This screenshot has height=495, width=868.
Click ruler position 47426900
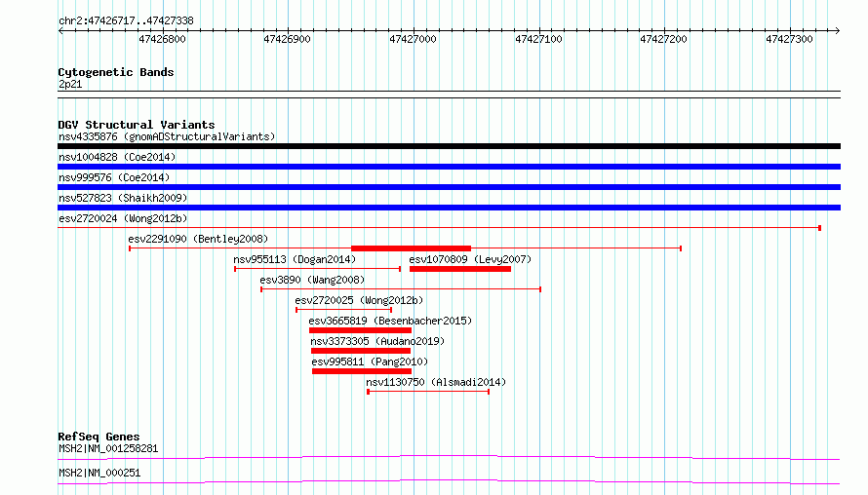(x=288, y=39)
